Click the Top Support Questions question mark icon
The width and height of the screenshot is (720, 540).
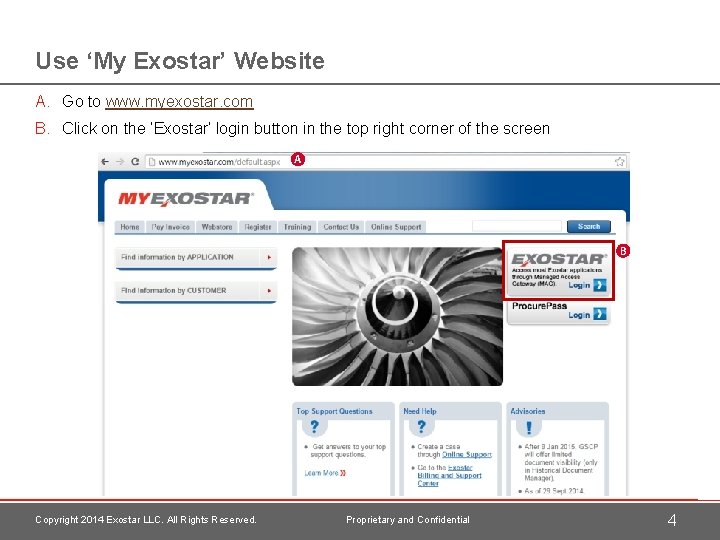coord(315,427)
